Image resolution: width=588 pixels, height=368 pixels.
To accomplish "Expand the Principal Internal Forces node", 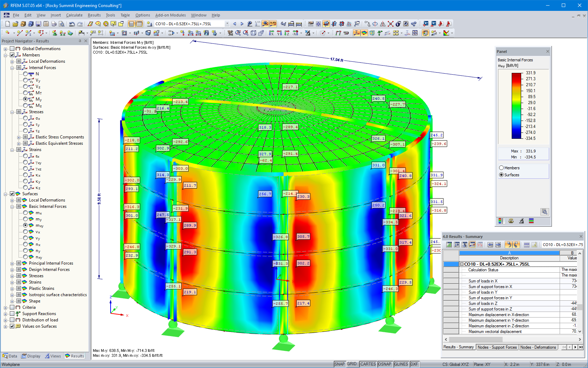I will pos(12,263).
